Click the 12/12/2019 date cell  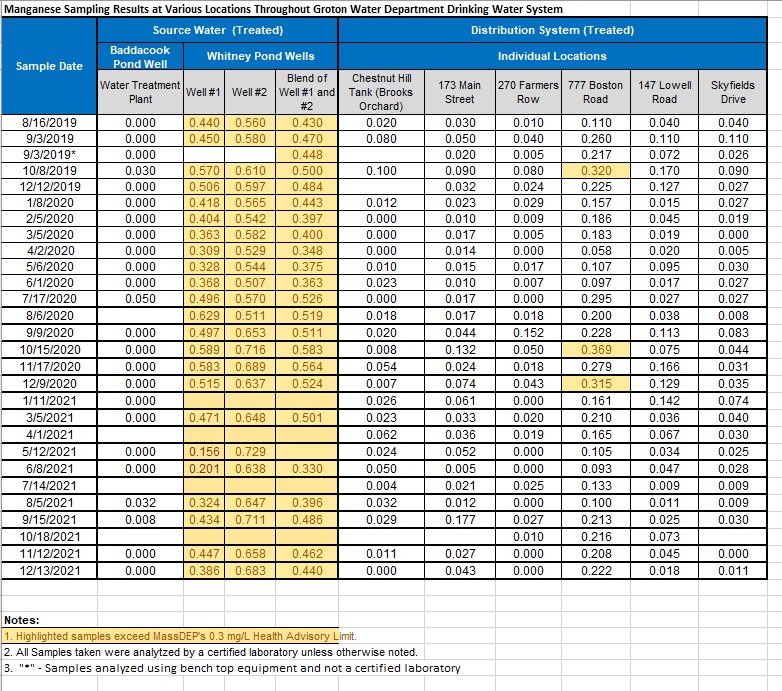[49, 186]
